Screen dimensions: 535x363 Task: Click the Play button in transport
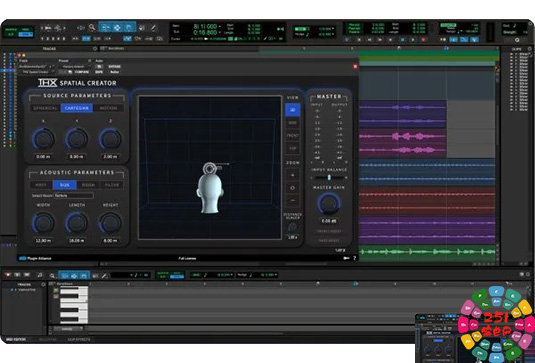[413, 40]
